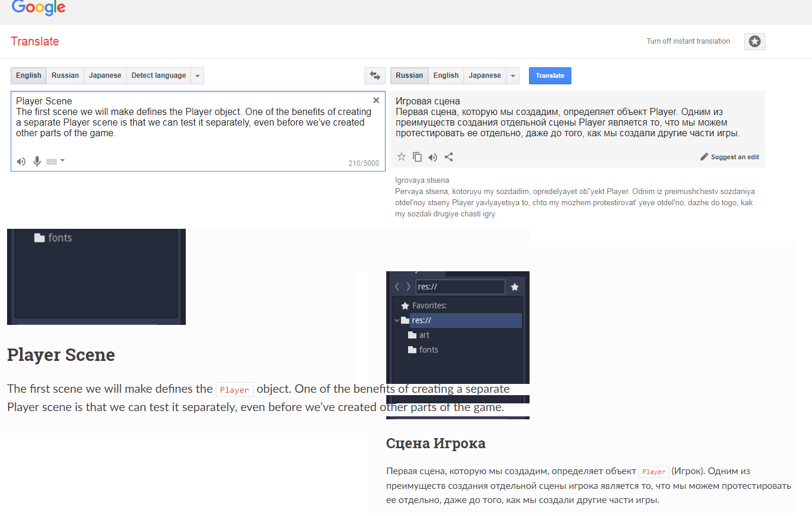Select Russian as source language
This screenshot has height=516, width=812.
[x=65, y=75]
